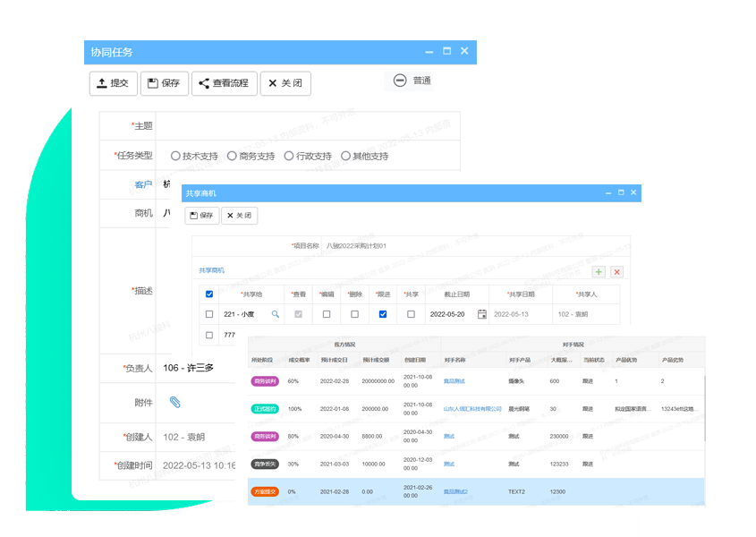The height and width of the screenshot is (537, 756).
Task: Select the 技术支持 task type
Action: tap(175, 156)
